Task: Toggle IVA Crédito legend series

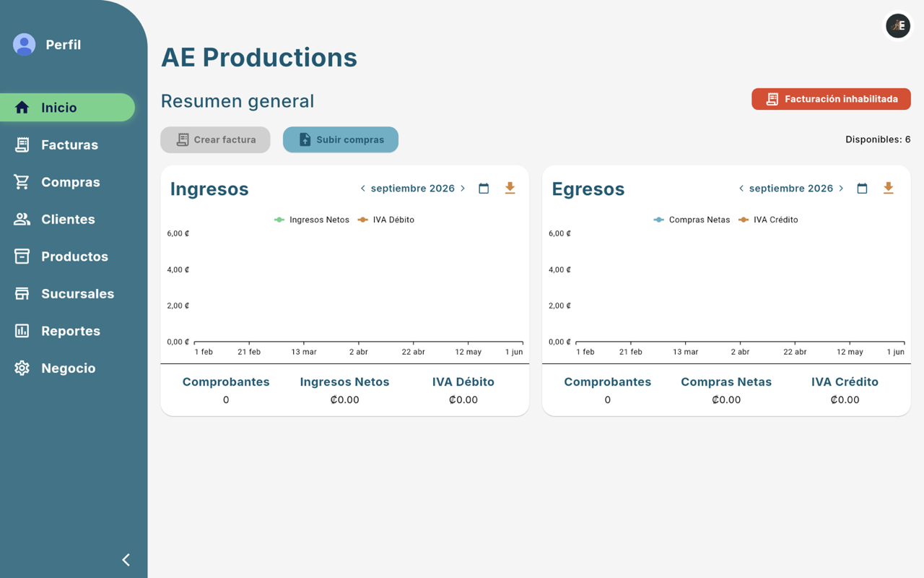Action: [x=768, y=220]
